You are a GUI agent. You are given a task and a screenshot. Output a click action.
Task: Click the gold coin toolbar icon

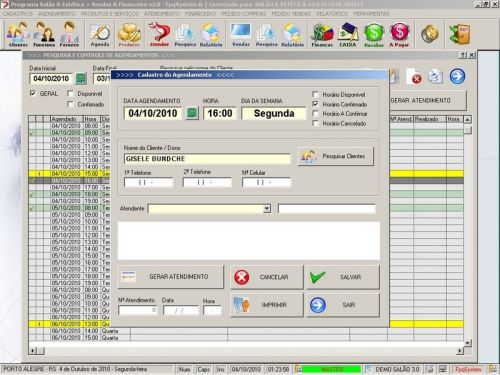(429, 34)
